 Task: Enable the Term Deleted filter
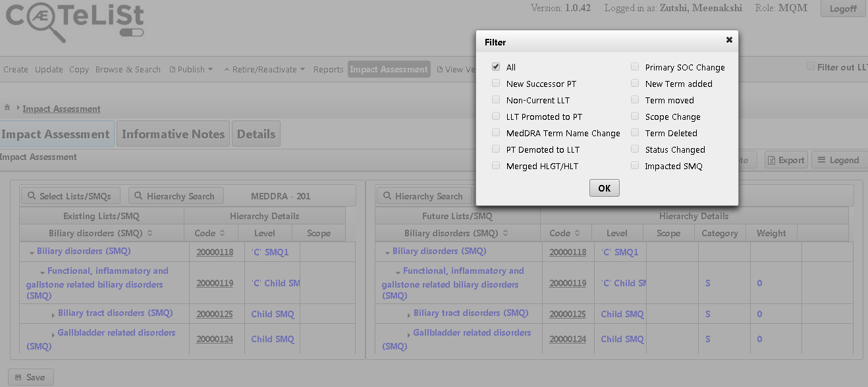pyautogui.click(x=634, y=132)
